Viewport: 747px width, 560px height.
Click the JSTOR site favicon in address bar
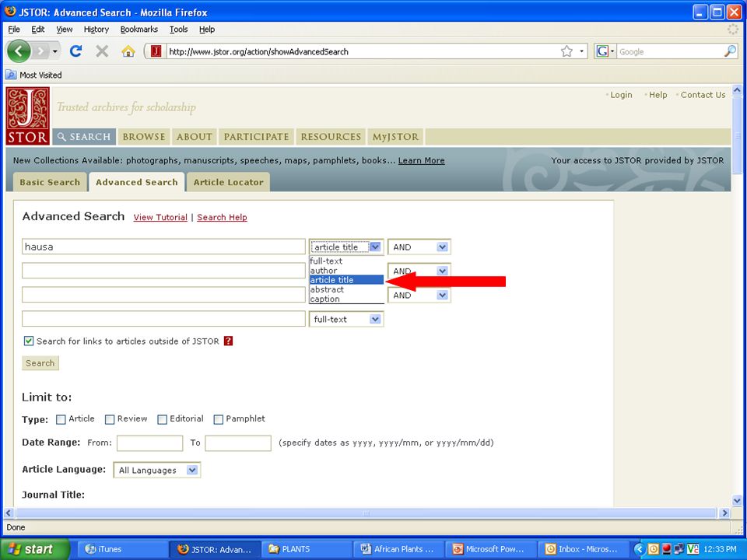point(156,51)
